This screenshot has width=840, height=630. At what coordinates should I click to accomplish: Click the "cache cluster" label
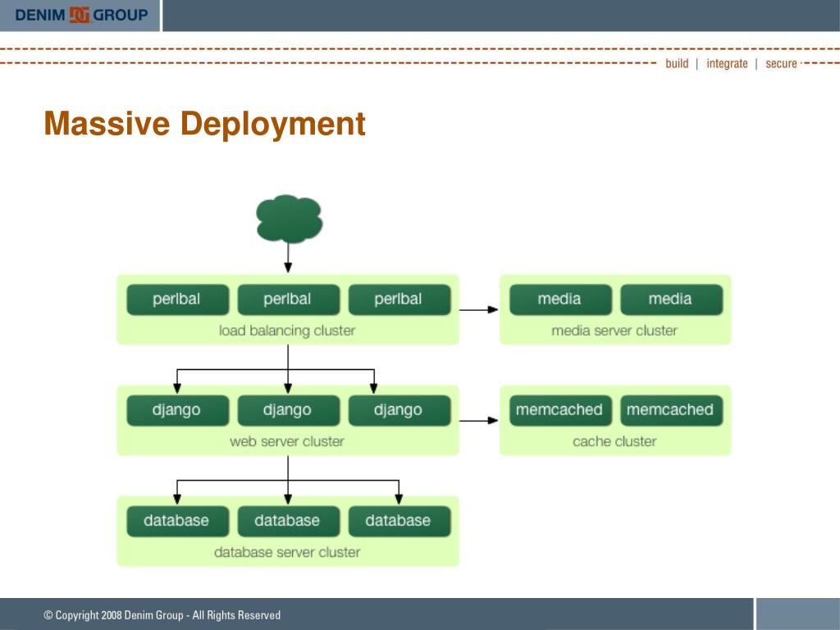point(614,441)
